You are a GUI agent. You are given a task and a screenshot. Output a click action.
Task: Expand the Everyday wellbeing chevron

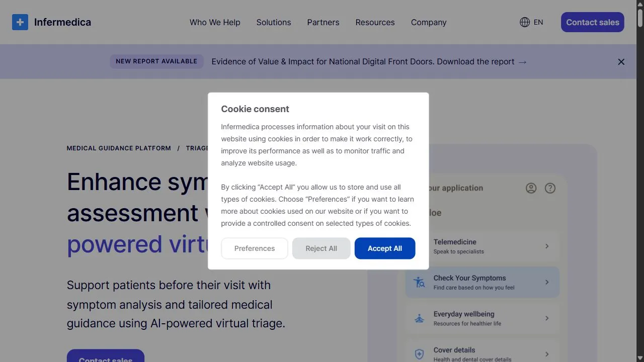click(x=547, y=318)
